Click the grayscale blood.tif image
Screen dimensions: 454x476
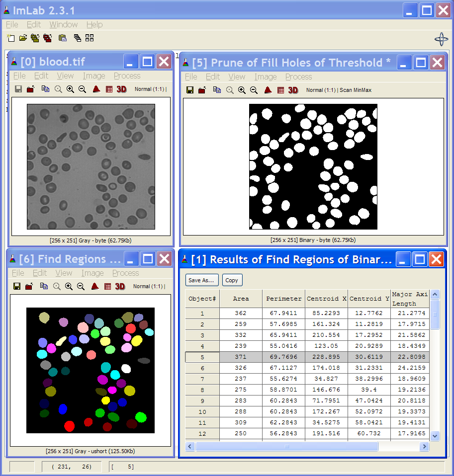click(91, 166)
